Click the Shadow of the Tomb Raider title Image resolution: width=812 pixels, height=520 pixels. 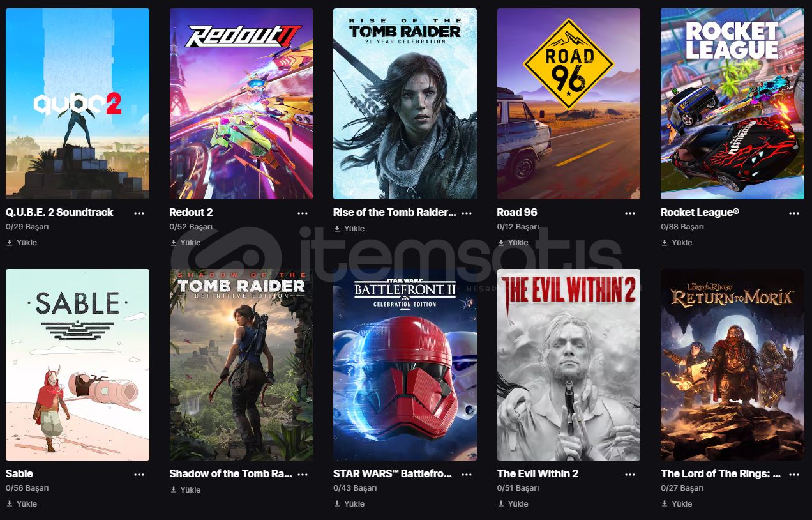[230, 474]
